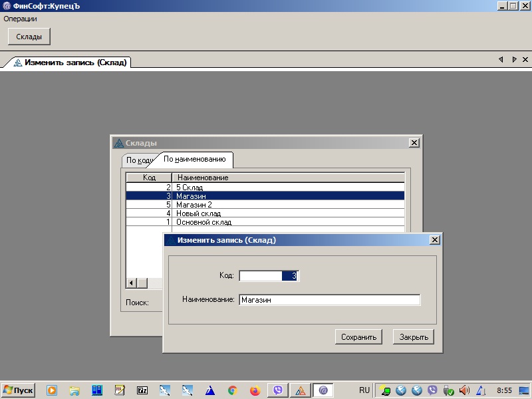Switch to the По коду tab
This screenshot has width=532, height=399.
(x=138, y=160)
